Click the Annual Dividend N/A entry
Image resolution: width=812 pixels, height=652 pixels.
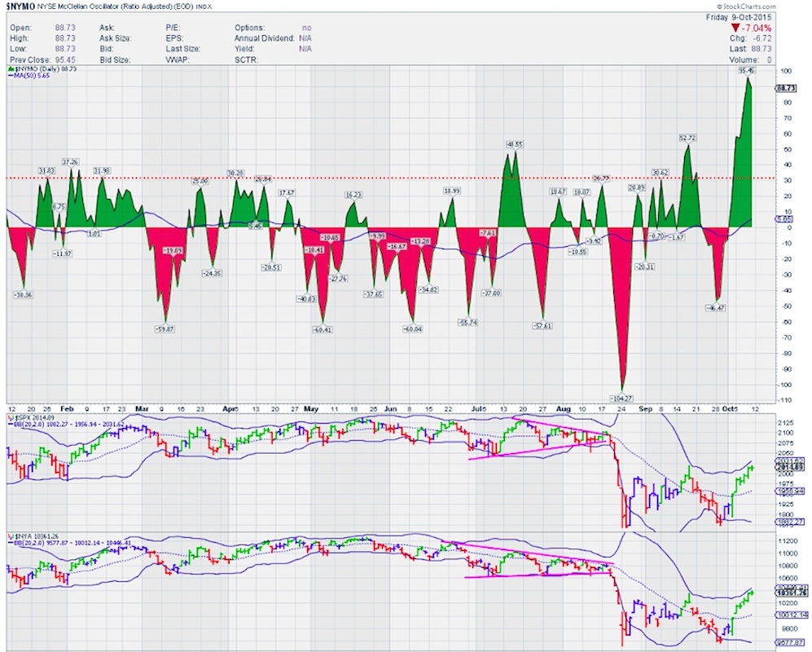point(273,38)
